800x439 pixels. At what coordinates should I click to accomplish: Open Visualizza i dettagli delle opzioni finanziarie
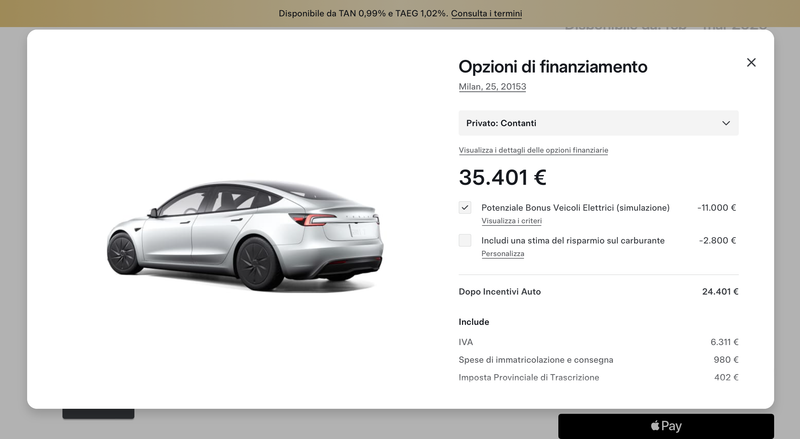(533, 150)
